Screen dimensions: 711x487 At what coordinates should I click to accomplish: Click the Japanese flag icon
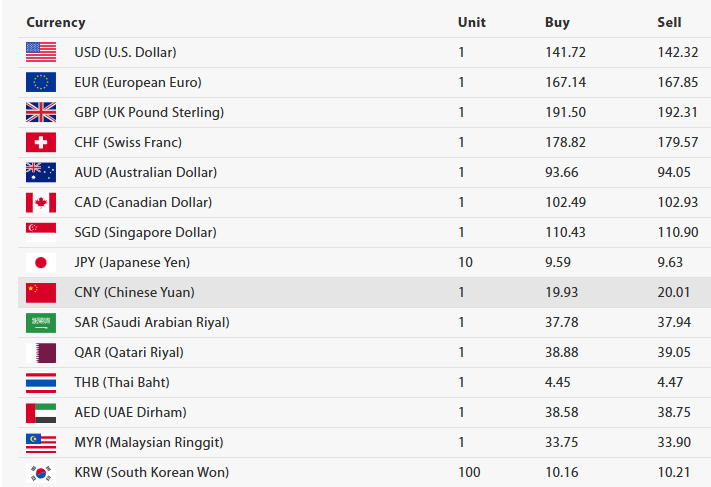point(41,262)
